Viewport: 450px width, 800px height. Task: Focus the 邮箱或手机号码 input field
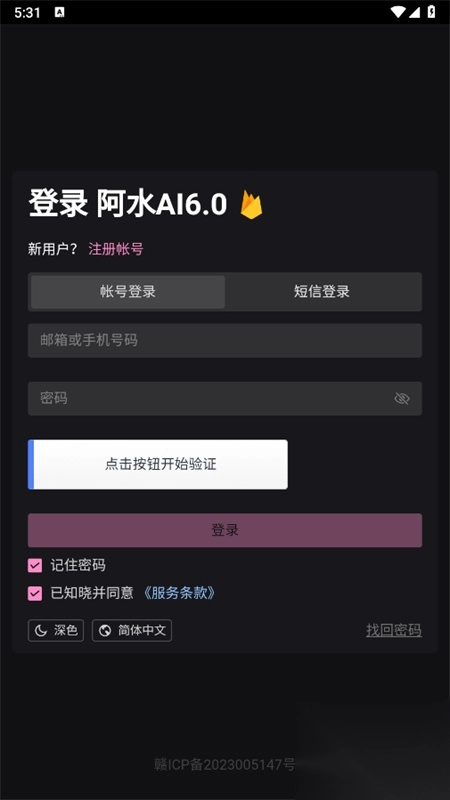coord(224,340)
